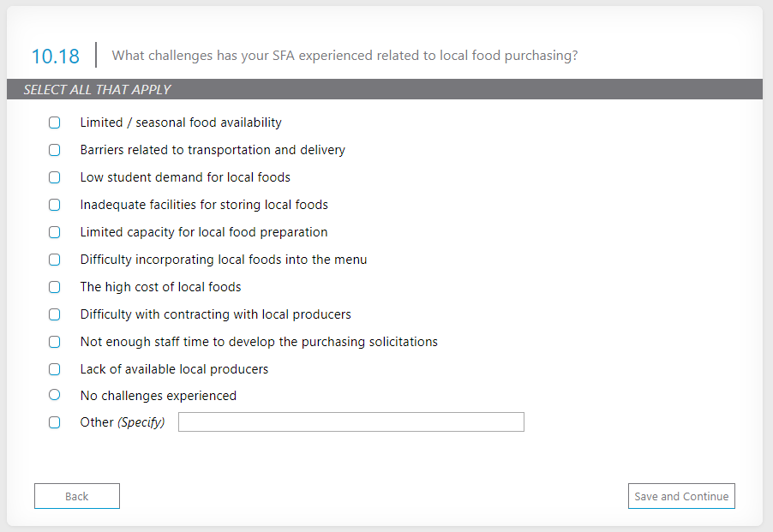Viewport: 773px width, 532px height.
Task: Click the question number 10.18
Action: point(56,57)
